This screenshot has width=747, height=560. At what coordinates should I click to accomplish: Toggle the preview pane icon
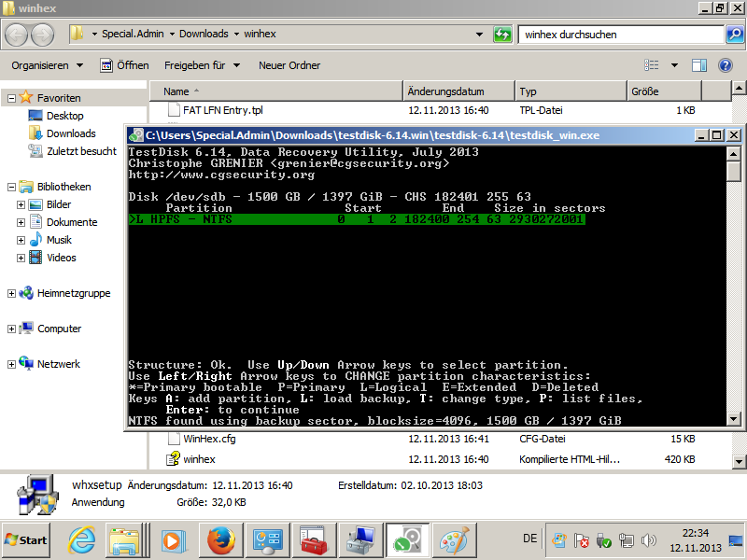pos(698,65)
